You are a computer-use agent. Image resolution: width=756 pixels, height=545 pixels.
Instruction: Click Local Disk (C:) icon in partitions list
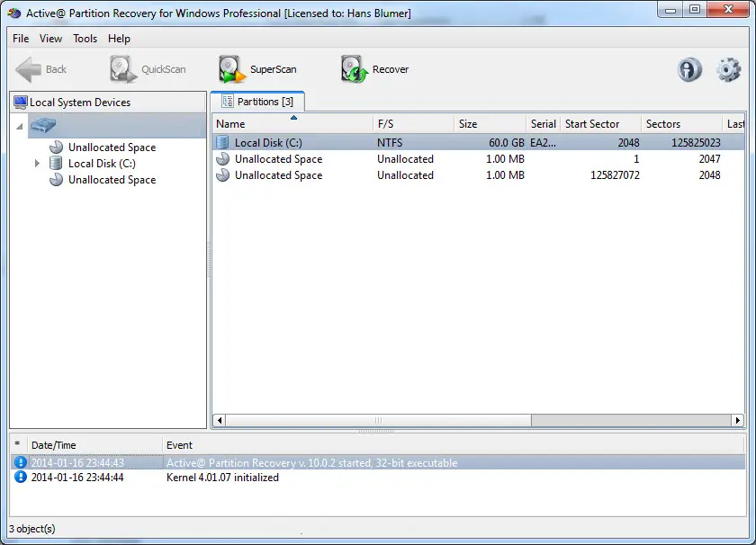click(222, 143)
